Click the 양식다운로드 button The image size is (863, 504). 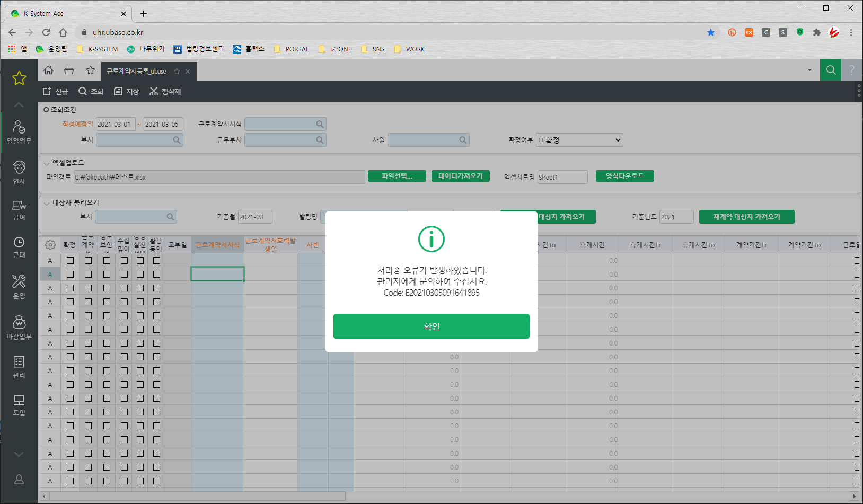click(x=625, y=176)
